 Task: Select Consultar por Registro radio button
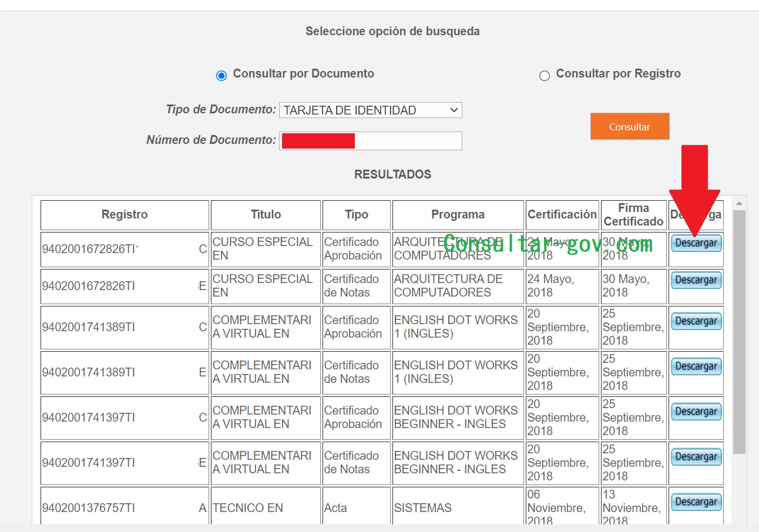[545, 75]
